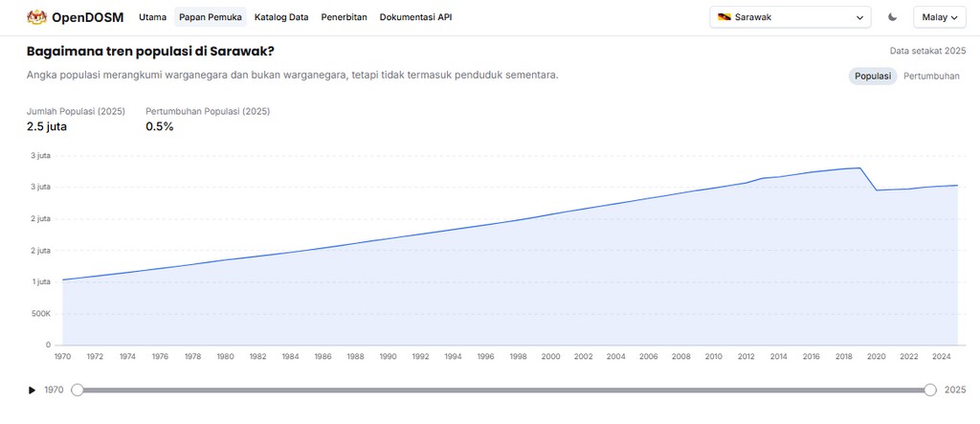Image resolution: width=980 pixels, height=424 pixels.
Task: Click the chart line drop at 2020
Action: coord(877,190)
